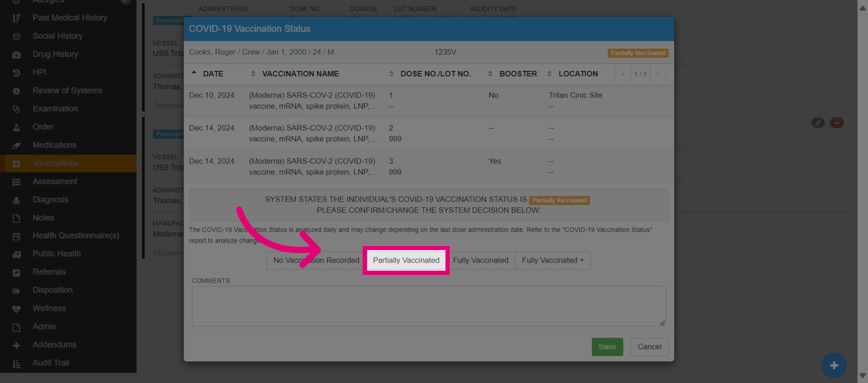
Task: Cancel the vaccination status dialog
Action: [649, 346]
